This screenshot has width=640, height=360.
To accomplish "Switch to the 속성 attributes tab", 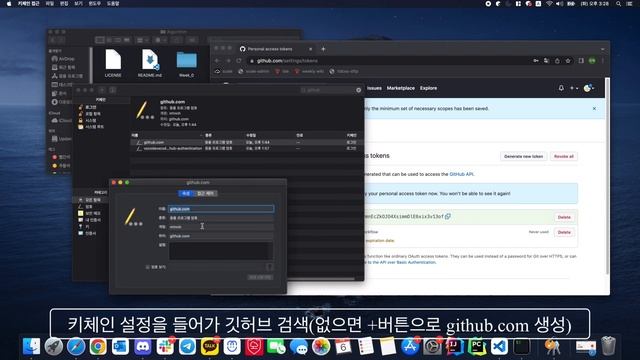I will (x=186, y=193).
